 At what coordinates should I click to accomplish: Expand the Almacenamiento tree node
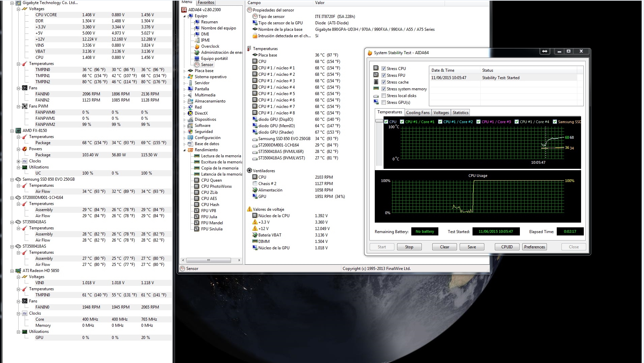click(185, 101)
